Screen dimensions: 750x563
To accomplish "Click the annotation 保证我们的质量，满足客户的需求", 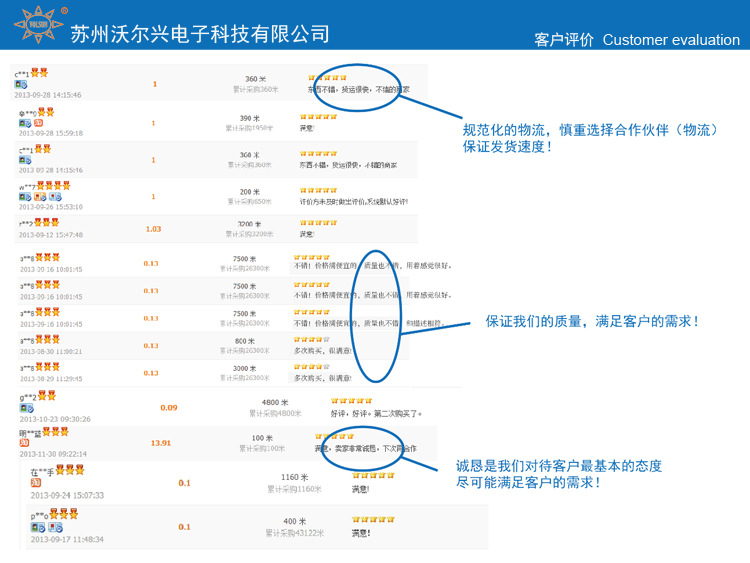I will 592,322.
